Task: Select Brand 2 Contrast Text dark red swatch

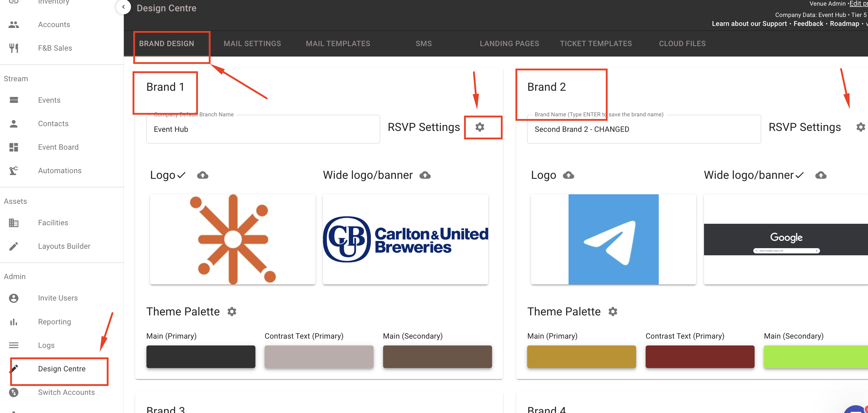Action: pos(700,356)
